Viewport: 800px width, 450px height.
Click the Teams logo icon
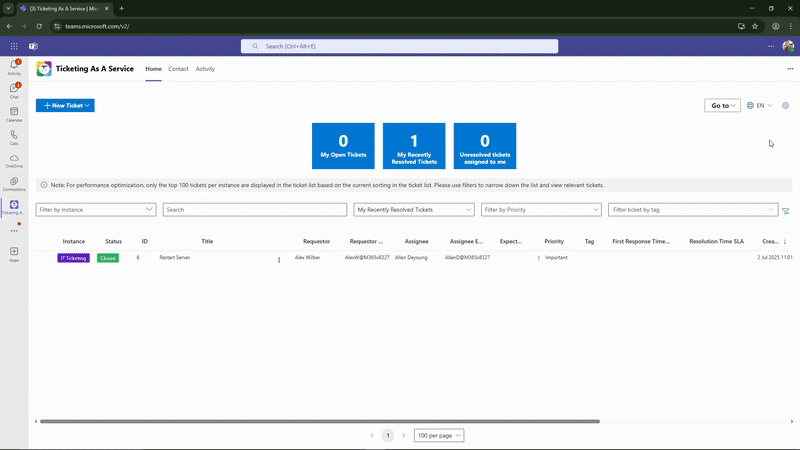(33, 46)
